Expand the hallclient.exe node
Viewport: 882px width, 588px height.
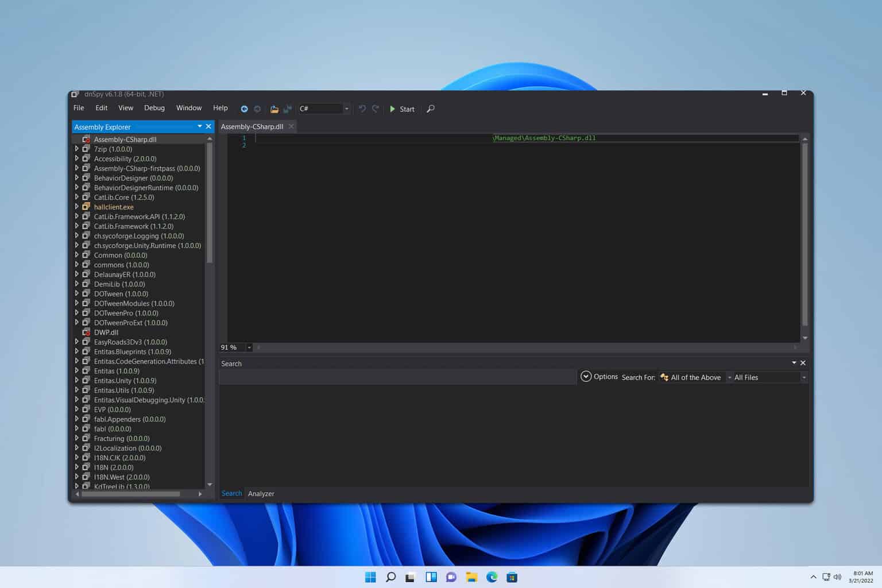point(77,207)
